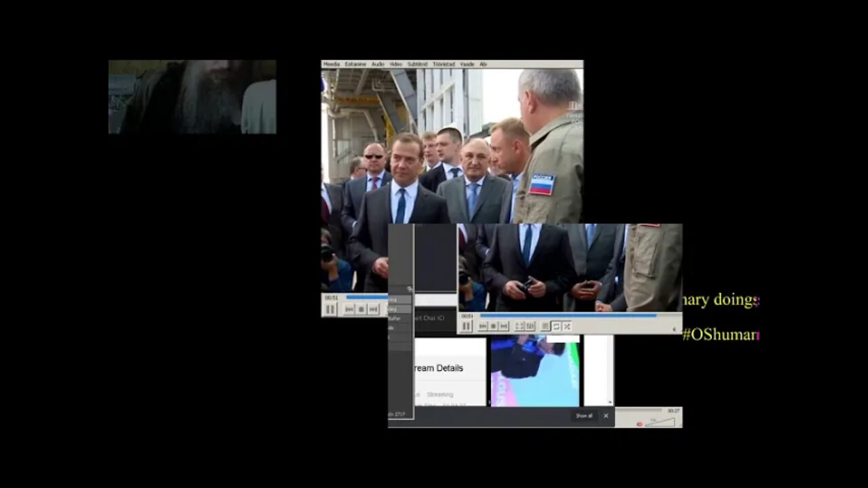Click the Streaming status text

pyautogui.click(x=440, y=394)
